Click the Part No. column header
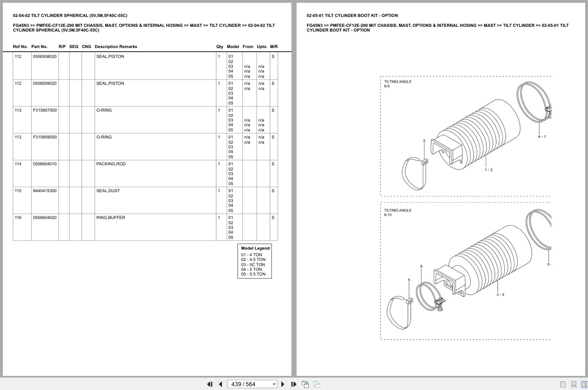The width and height of the screenshot is (588, 390). (40, 47)
